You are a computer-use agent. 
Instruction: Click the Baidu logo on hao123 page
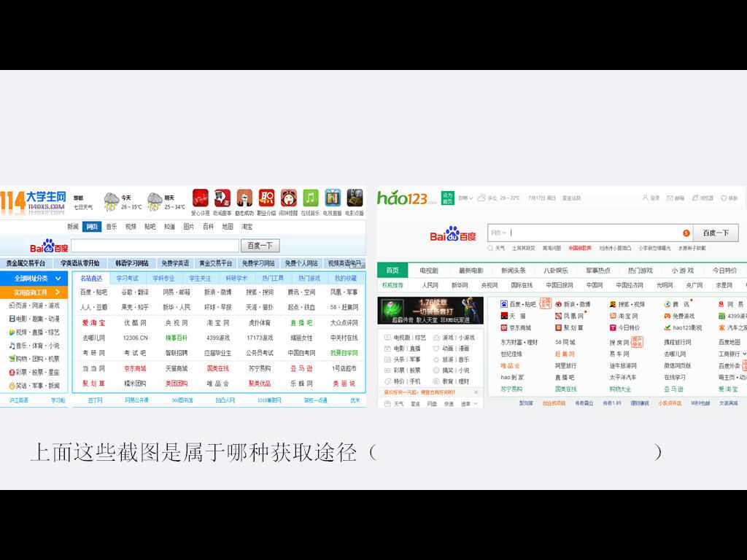452,233
